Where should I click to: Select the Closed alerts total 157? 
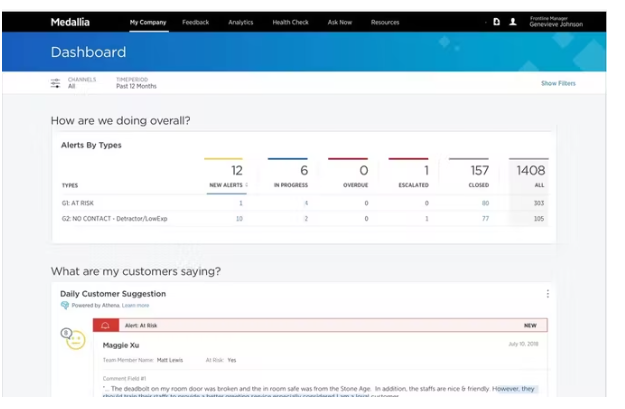478,171
